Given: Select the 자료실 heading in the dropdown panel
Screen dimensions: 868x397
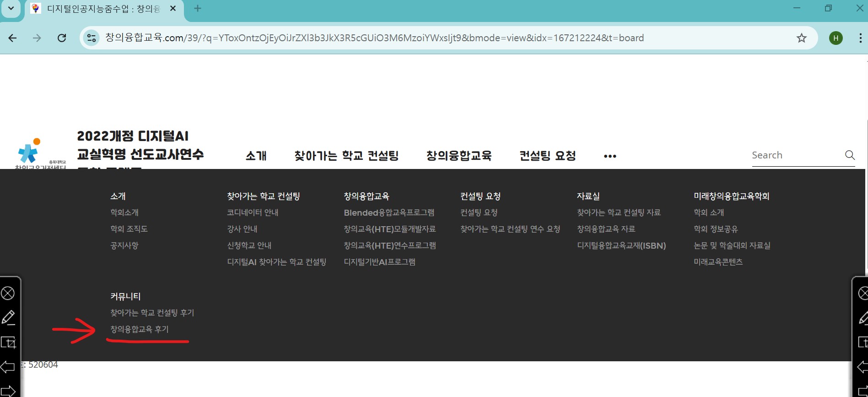Looking at the screenshot, I should coord(588,196).
